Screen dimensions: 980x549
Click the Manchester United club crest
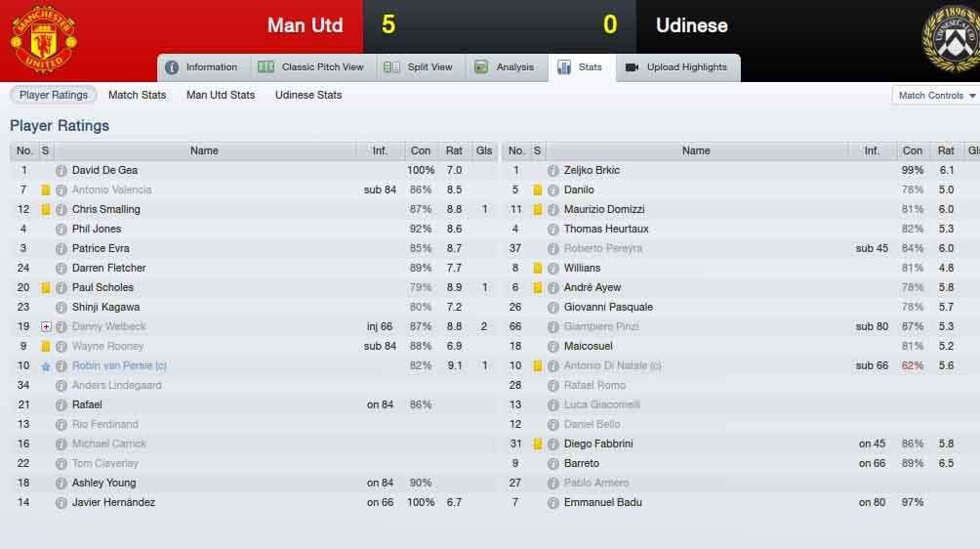[x=44, y=39]
